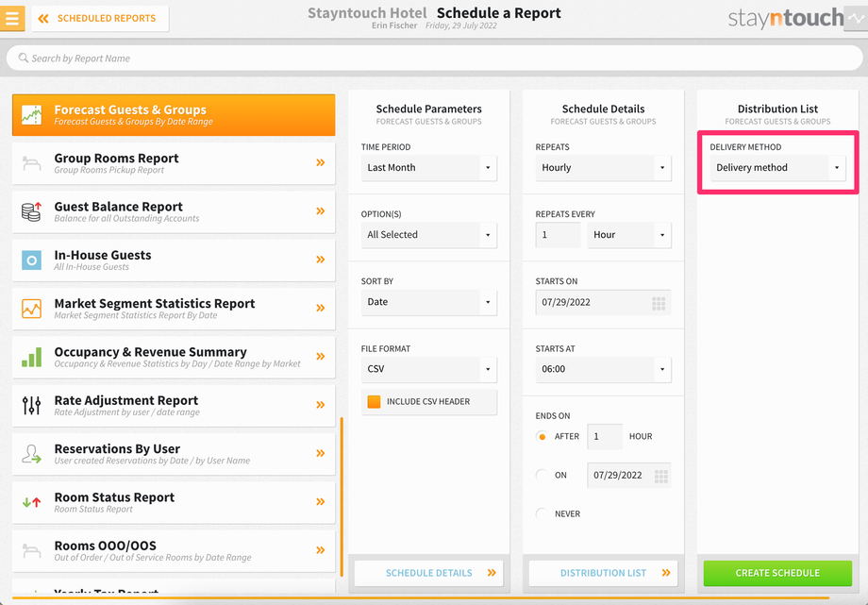Click the Schedule Details button
Screen dimensions: 868x605
pos(429,573)
